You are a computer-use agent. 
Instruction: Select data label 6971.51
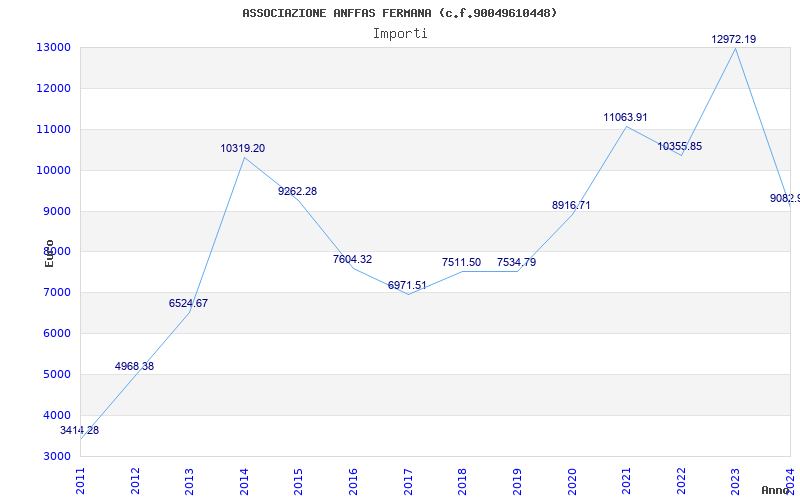coord(407,285)
